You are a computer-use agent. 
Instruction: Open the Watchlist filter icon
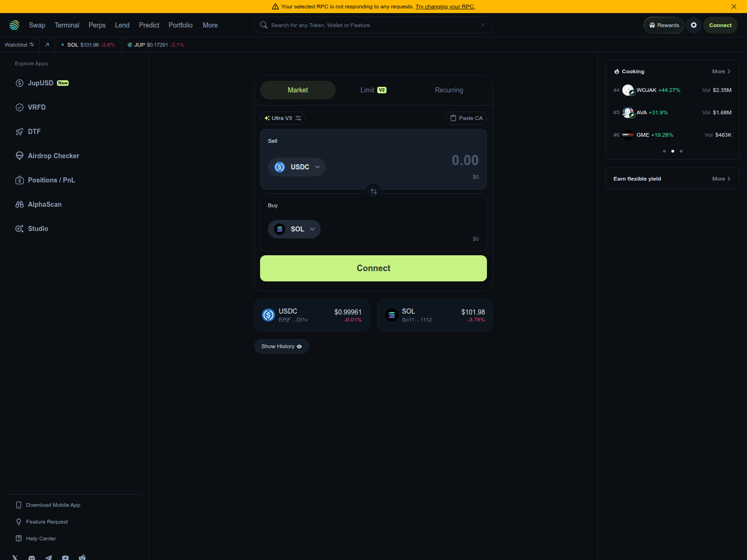click(32, 45)
